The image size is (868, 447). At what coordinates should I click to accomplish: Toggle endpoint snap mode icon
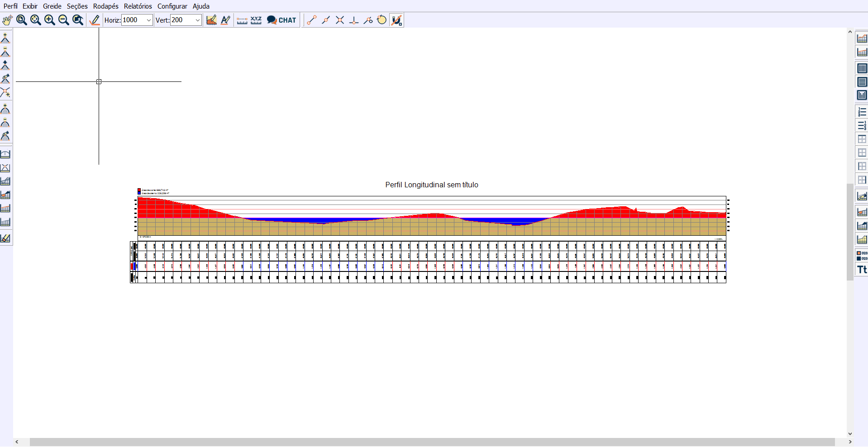311,20
